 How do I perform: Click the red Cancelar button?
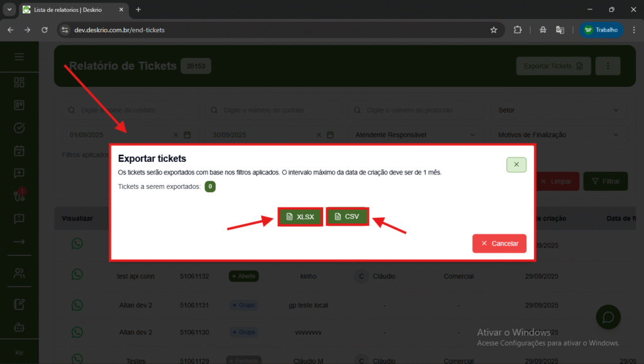click(499, 243)
